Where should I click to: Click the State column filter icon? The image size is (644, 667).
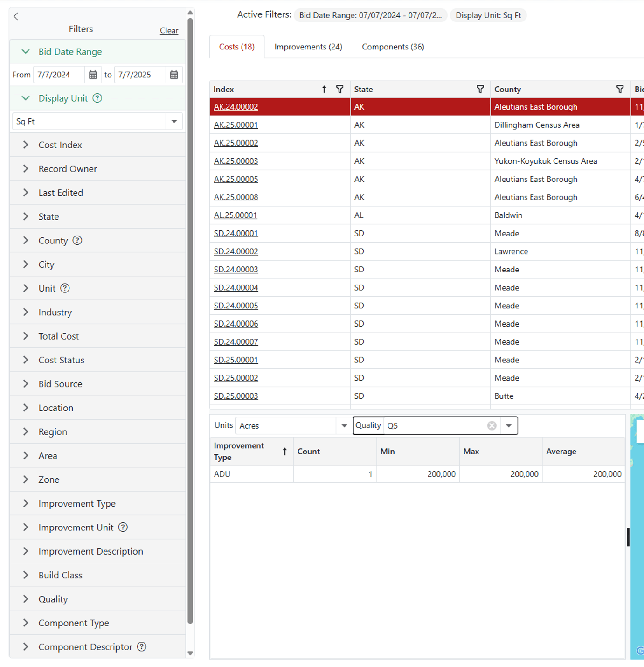tap(480, 89)
